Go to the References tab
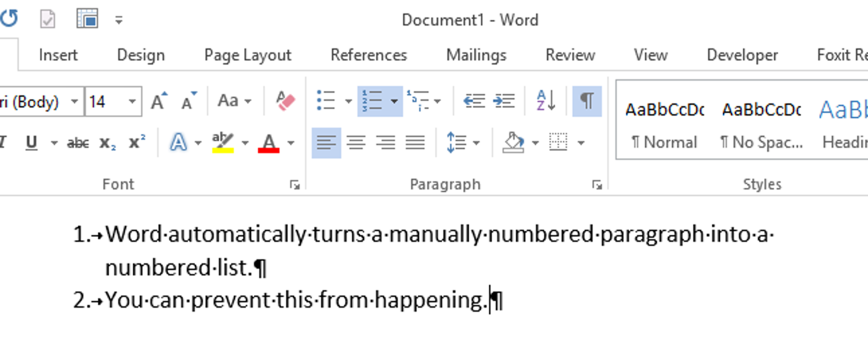 (369, 55)
